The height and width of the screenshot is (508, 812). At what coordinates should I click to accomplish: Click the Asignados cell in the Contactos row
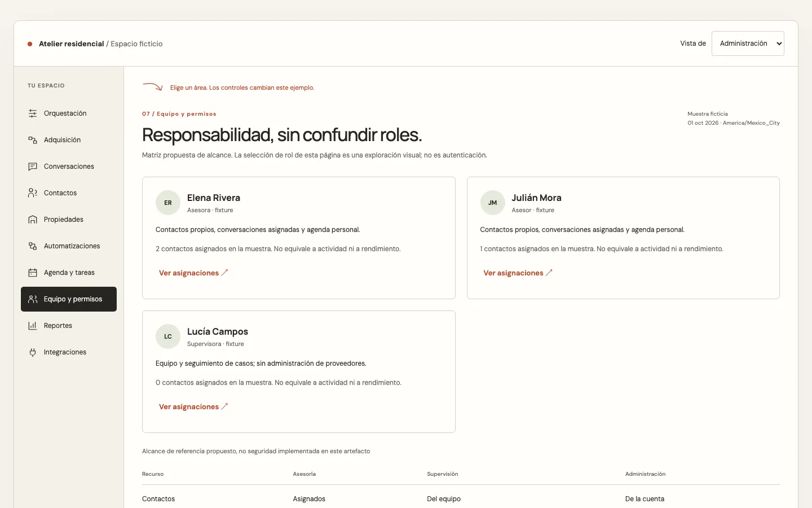tap(309, 499)
